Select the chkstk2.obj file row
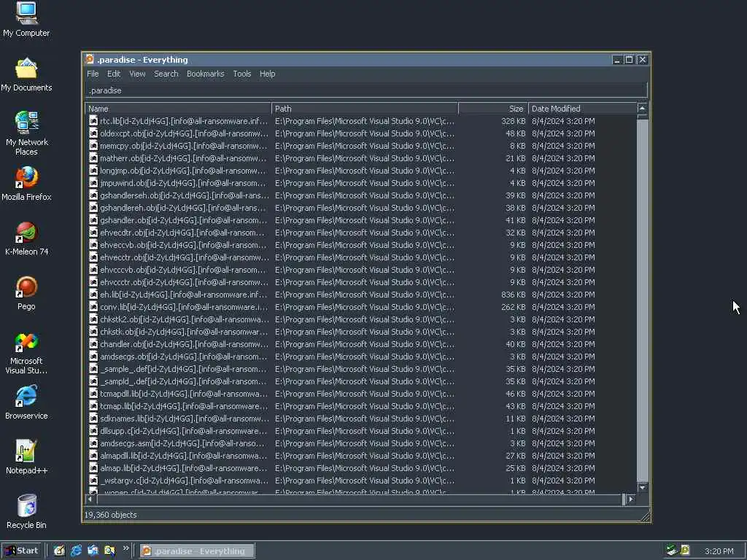The image size is (747, 560). (360, 319)
